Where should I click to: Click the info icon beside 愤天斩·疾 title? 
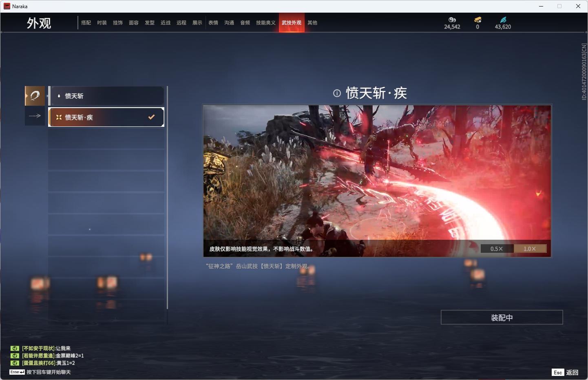[337, 93]
